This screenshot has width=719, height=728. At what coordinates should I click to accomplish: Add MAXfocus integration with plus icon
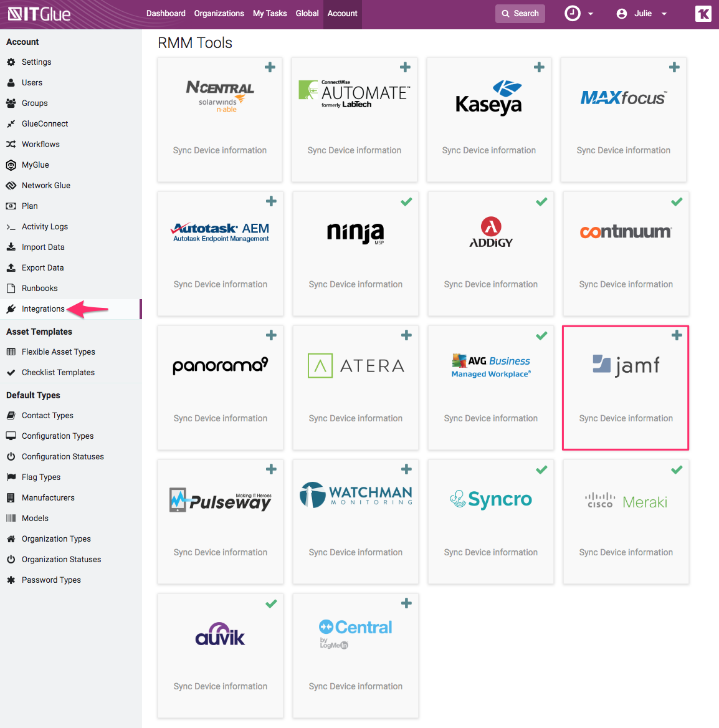point(674,67)
